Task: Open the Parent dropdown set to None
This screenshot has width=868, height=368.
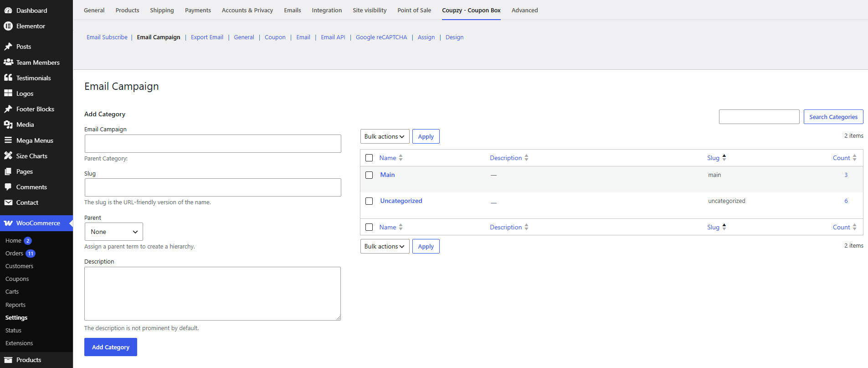Action: 113,232
